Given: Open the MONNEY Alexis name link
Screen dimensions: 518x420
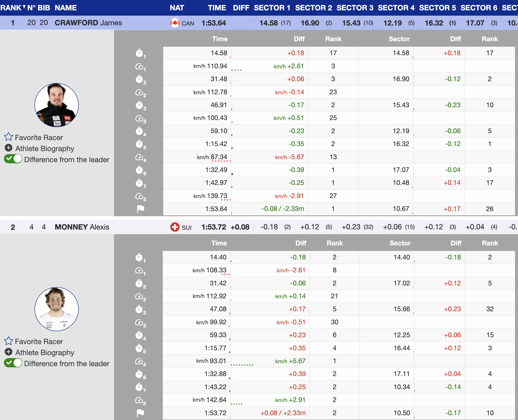Looking at the screenshot, I should click(82, 227).
